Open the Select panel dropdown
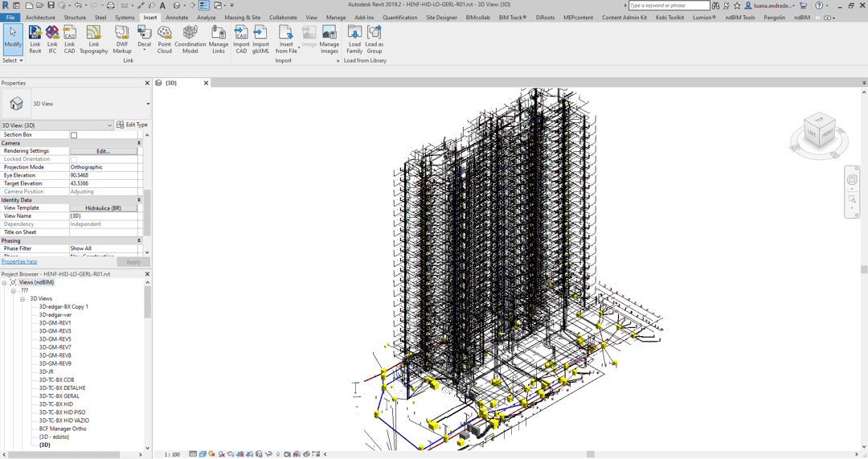868x459 pixels. pos(12,60)
